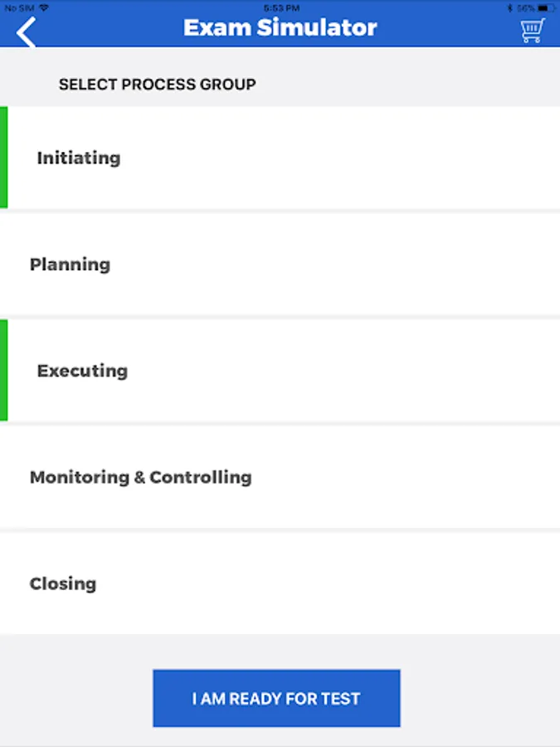Click the Bluetooth status icon
The width and height of the screenshot is (560, 747).
[x=510, y=7]
